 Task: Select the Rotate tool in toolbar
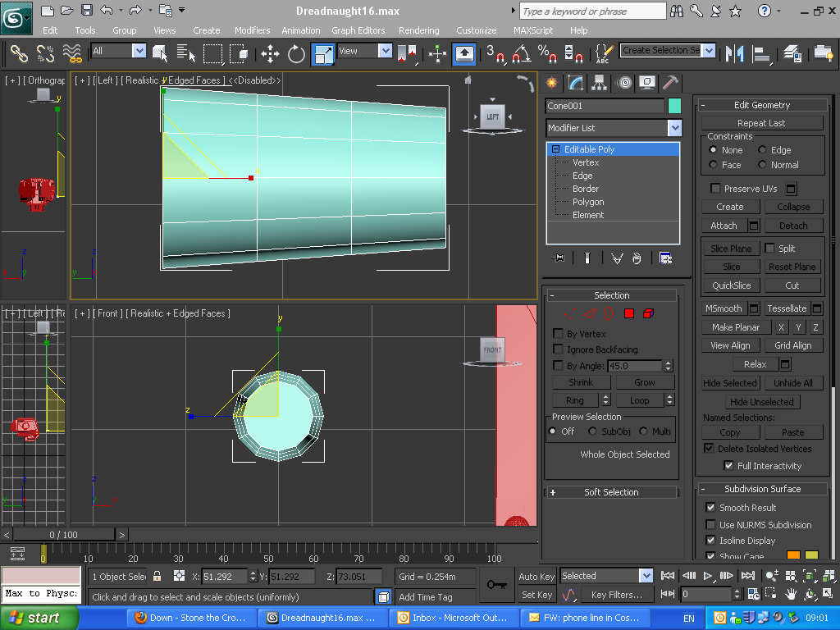(296, 54)
